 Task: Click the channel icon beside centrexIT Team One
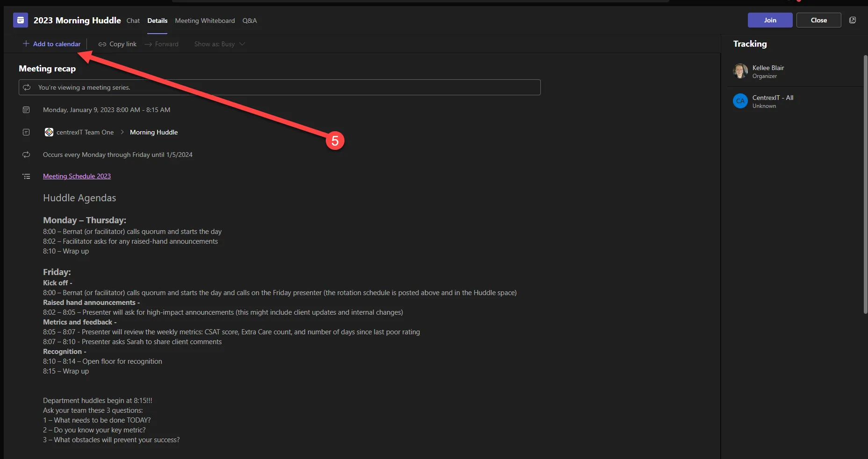tap(26, 132)
